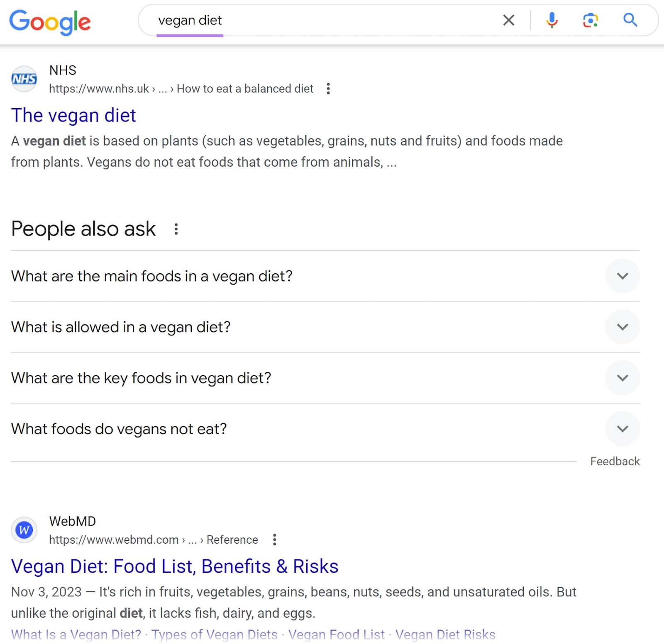Open the three-dot menu on the WebMD result
This screenshot has height=644, width=664.
[x=274, y=540]
